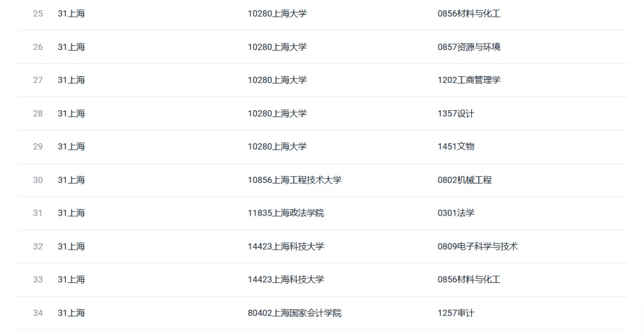Click 1257审计 discipline cell
Screen dimensions: 644x336
456,313
